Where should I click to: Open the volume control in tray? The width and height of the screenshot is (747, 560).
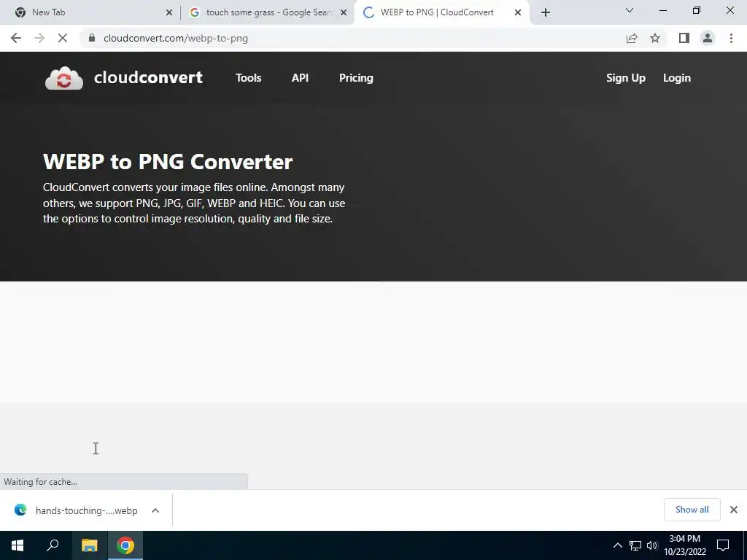(x=652, y=545)
